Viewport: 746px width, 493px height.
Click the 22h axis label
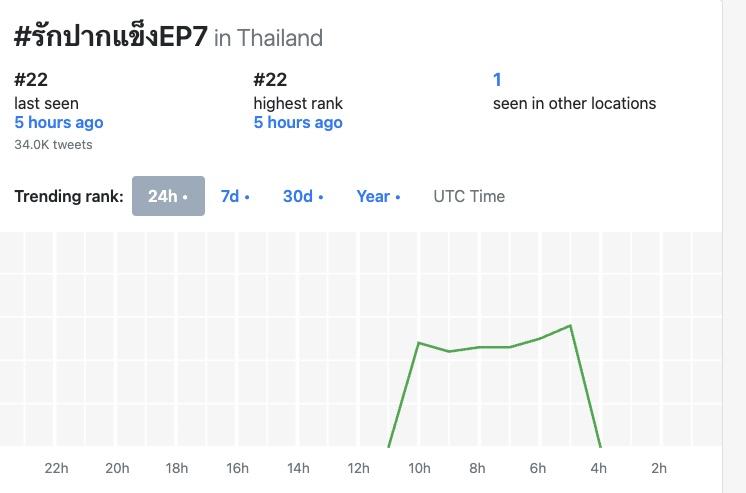[x=57, y=468]
